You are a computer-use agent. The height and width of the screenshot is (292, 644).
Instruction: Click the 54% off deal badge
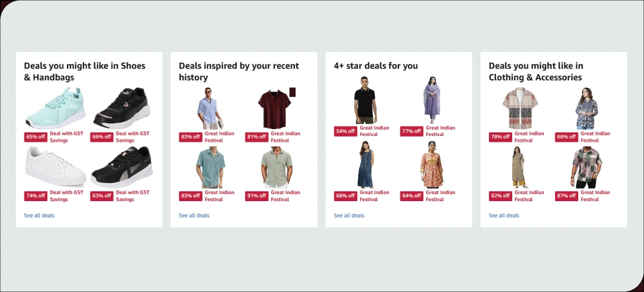tap(345, 131)
